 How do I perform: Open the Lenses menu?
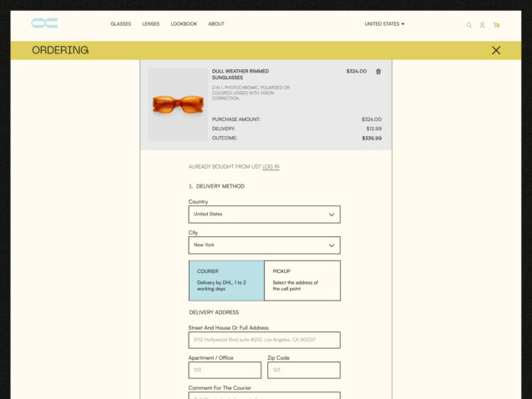[151, 24]
